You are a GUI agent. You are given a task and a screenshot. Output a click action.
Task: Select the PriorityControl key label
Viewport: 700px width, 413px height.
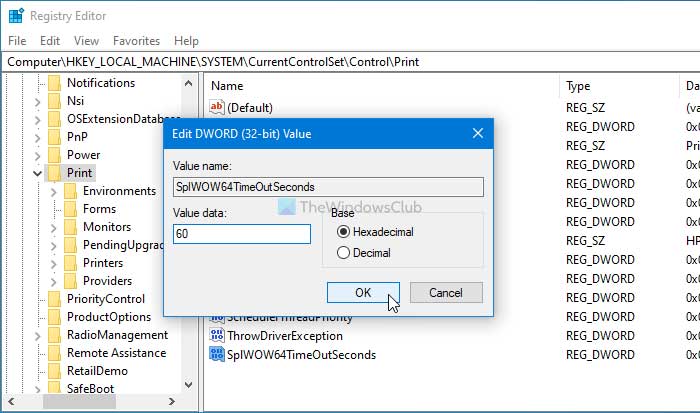coord(106,299)
